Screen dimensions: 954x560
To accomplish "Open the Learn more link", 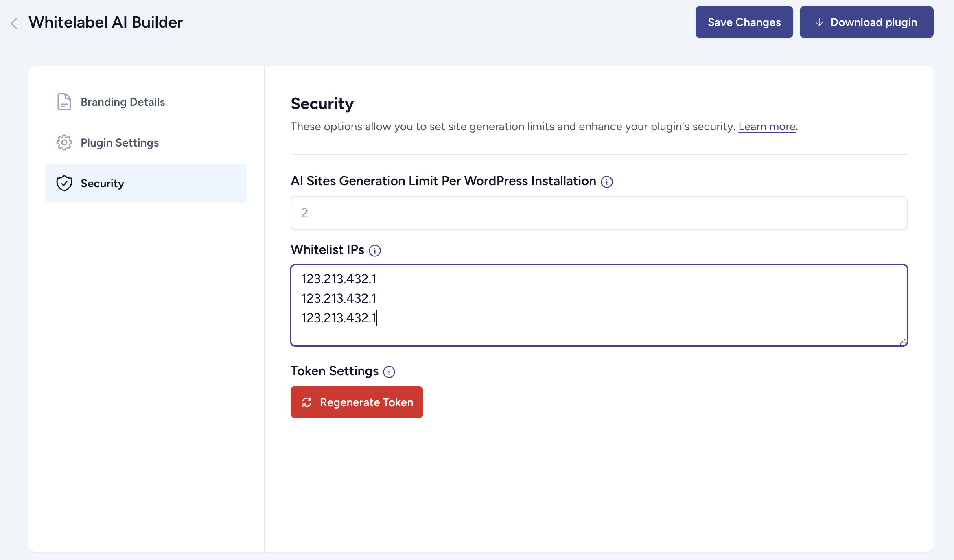I will click(x=767, y=127).
